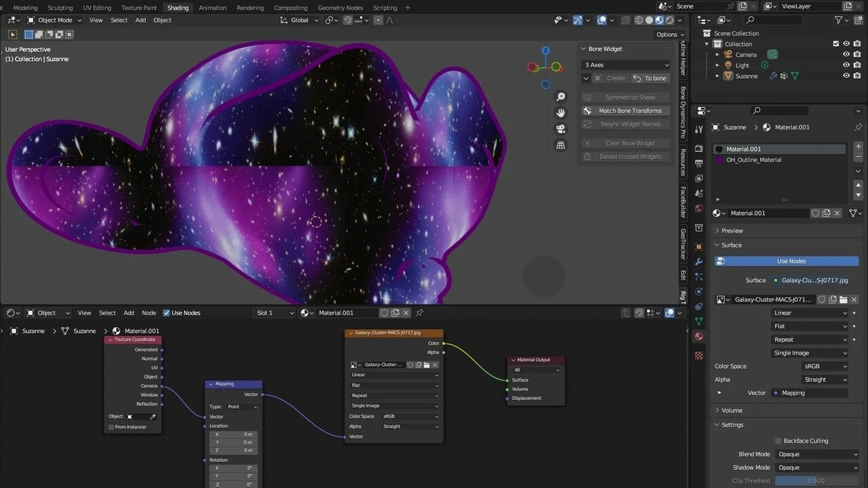Switch to orthographic grid view icon
868x488 pixels.
point(561,145)
